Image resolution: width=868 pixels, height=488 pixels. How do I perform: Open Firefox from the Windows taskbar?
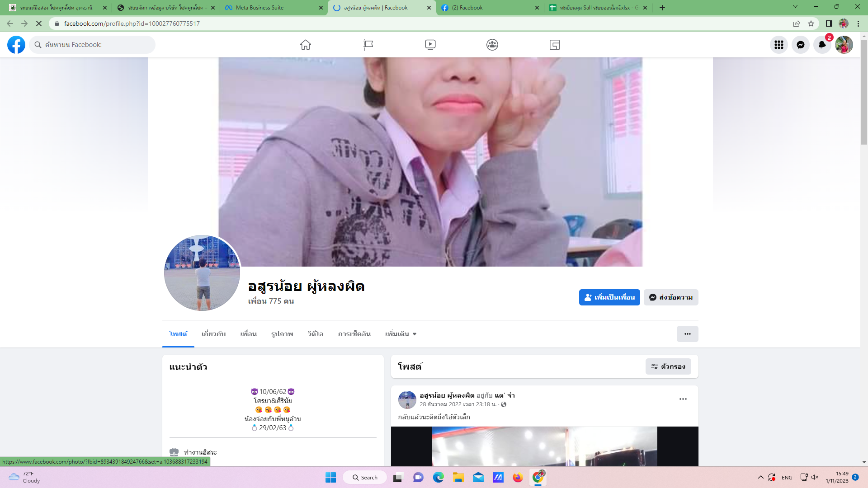(x=518, y=478)
